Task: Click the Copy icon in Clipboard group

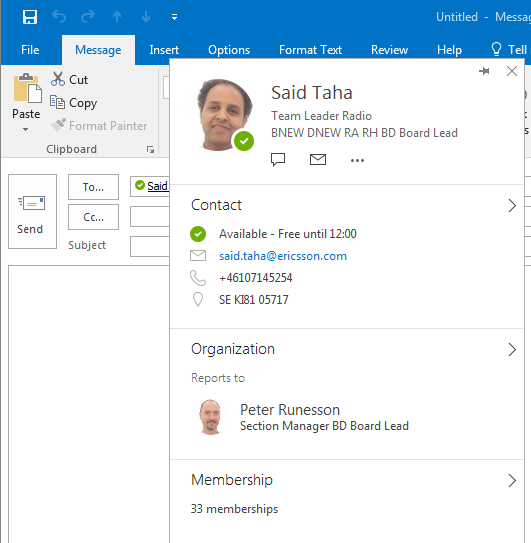Action: (x=57, y=103)
